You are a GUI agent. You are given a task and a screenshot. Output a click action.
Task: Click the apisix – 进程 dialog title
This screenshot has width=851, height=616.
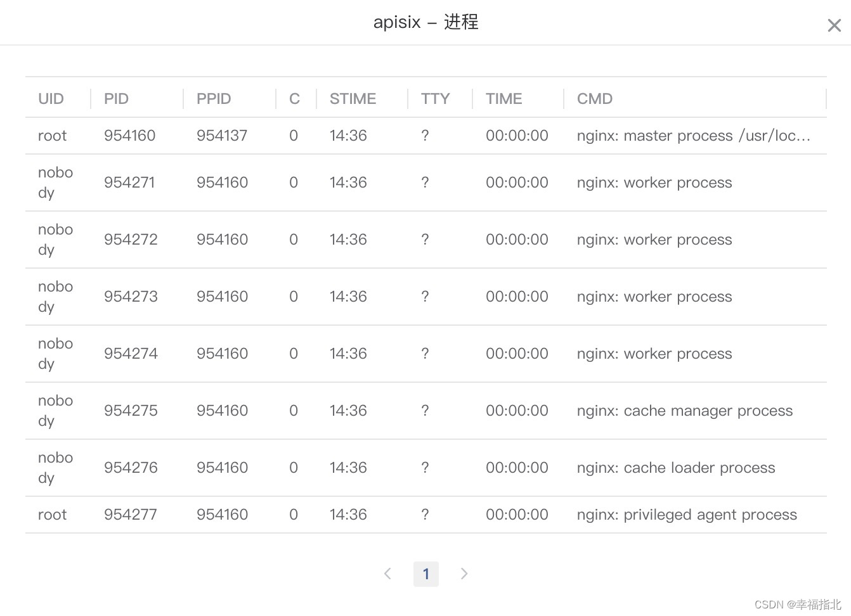point(425,22)
